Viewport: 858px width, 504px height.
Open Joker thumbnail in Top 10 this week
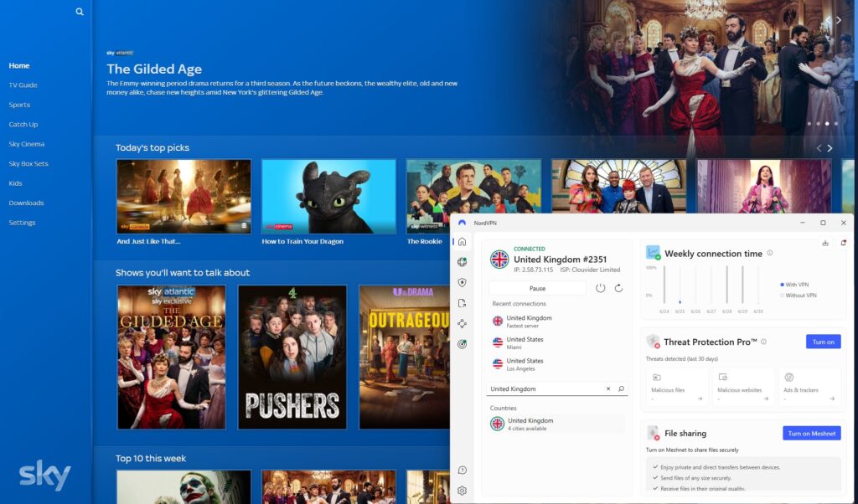pyautogui.click(x=183, y=486)
